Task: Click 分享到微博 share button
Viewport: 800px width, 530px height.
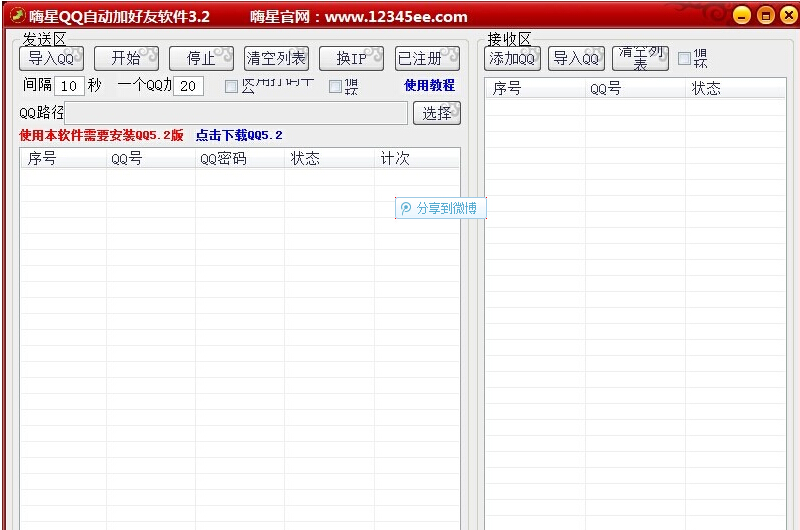Action: coord(441,208)
